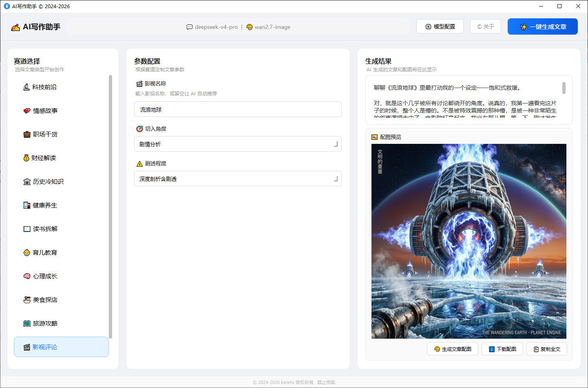
Task: Pick the 读书拆解 category
Action: pyautogui.click(x=61, y=229)
